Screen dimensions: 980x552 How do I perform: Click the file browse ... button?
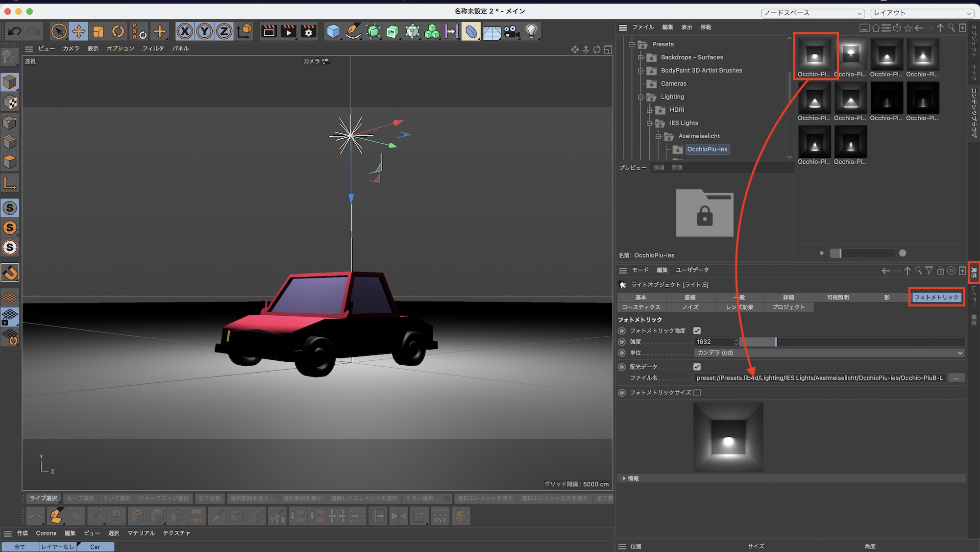click(956, 378)
